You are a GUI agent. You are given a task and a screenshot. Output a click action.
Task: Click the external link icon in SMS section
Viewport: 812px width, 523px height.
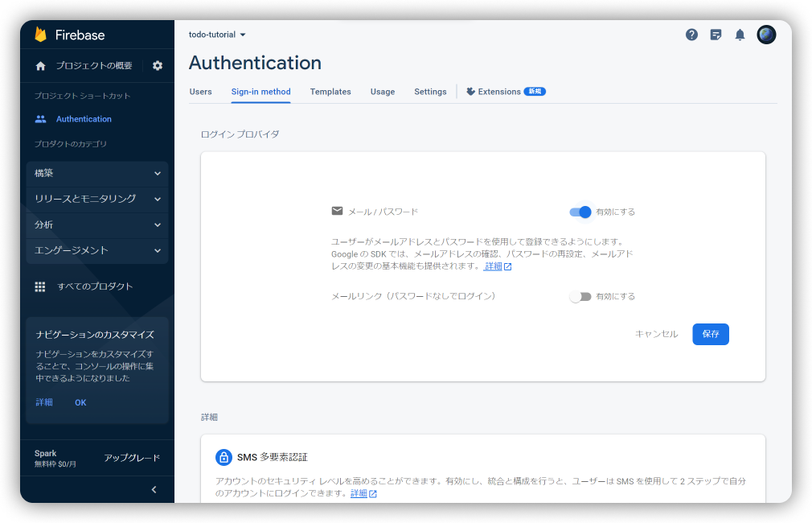(x=373, y=494)
